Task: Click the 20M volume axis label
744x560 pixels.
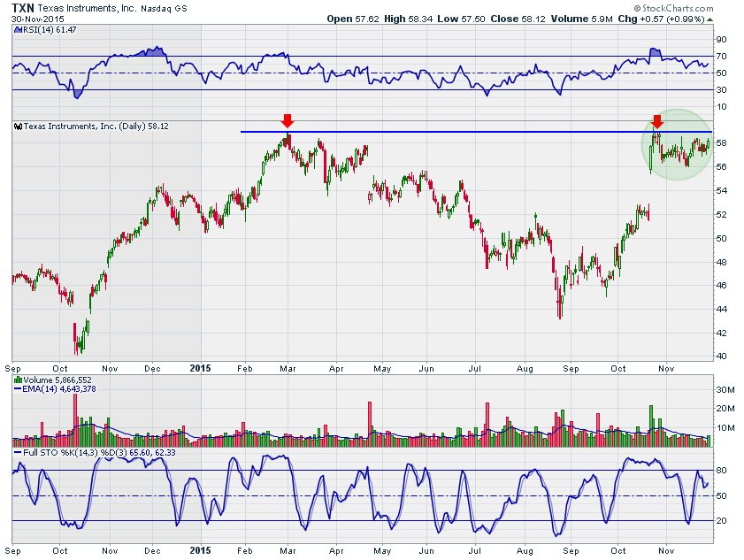Action: point(725,408)
